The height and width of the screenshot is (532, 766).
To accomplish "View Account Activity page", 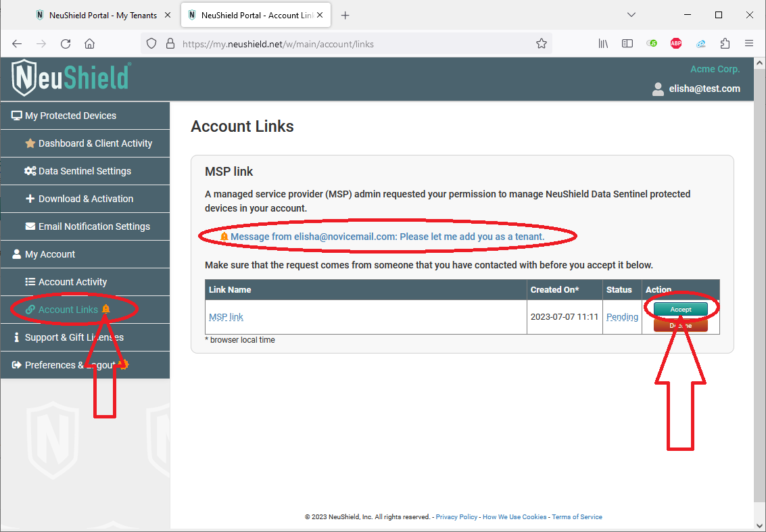I will coord(85,282).
